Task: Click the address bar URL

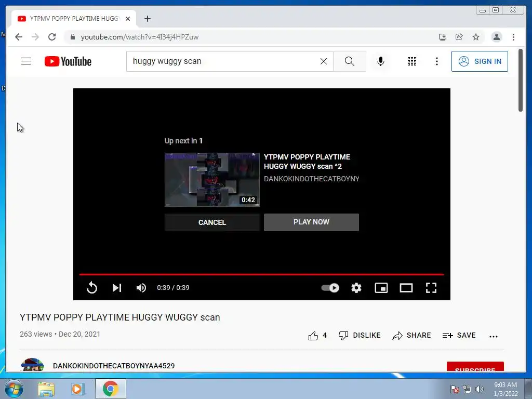Action: click(x=139, y=37)
